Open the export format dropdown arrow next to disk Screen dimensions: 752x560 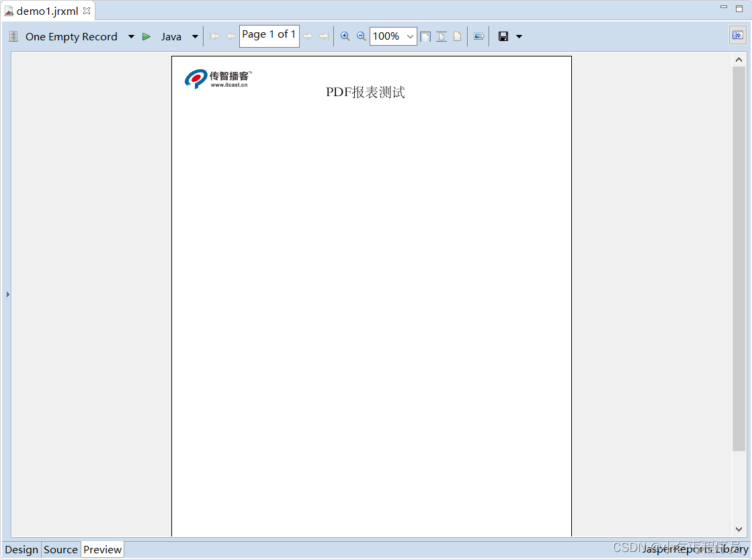pyautogui.click(x=519, y=36)
